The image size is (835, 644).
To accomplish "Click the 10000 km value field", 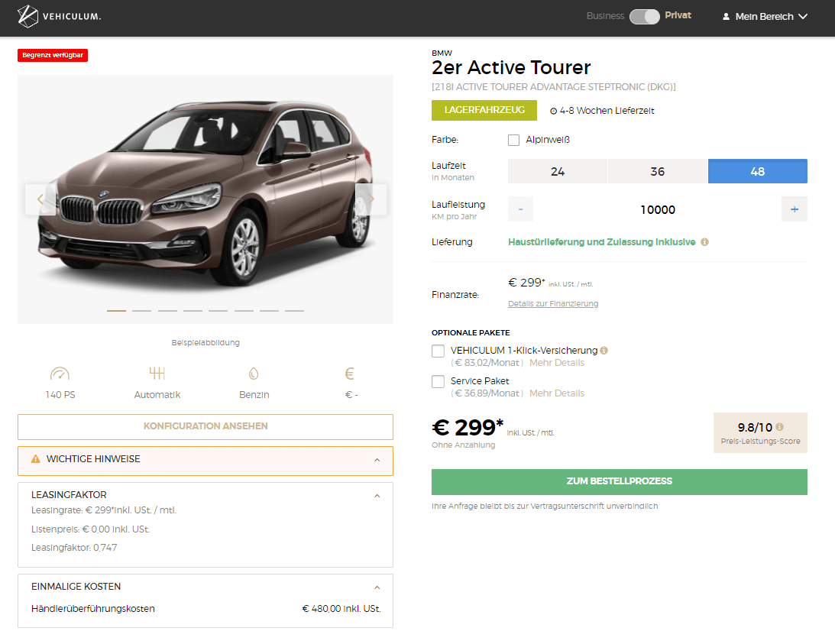I will 658,209.
